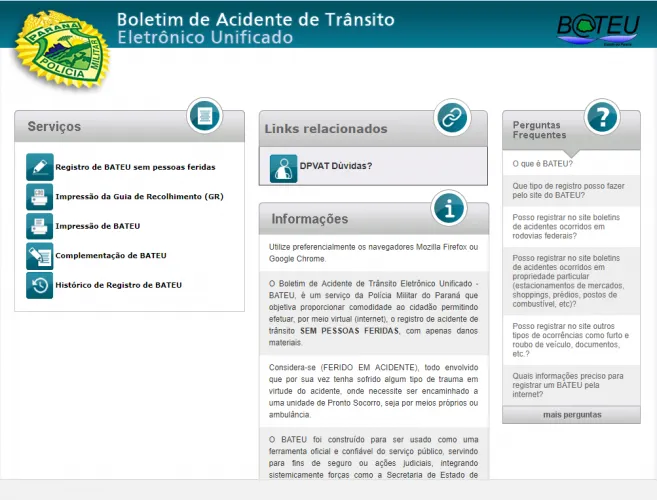Viewport: 657px width, 500px height.
Task: Open the Impressão de BATEU service
Action: [x=98, y=226]
